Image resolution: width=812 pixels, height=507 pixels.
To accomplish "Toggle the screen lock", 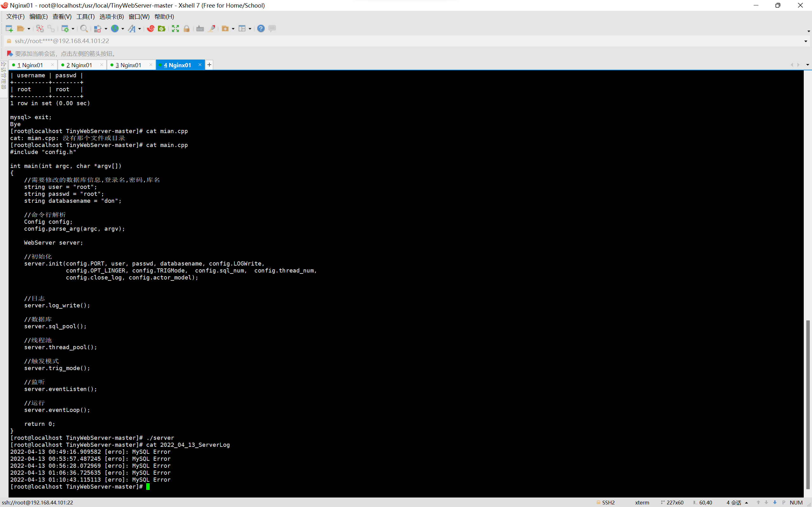I will click(x=187, y=29).
